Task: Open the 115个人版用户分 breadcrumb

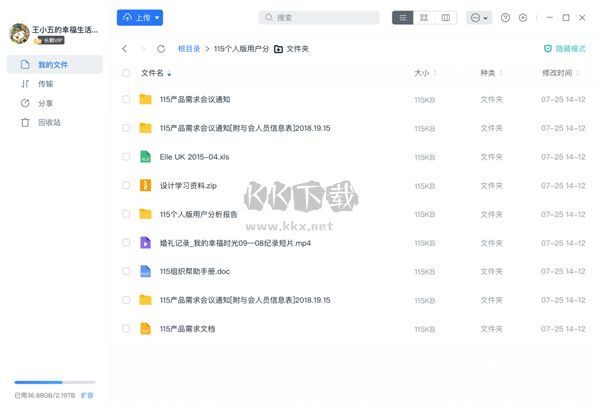Action: click(x=241, y=49)
